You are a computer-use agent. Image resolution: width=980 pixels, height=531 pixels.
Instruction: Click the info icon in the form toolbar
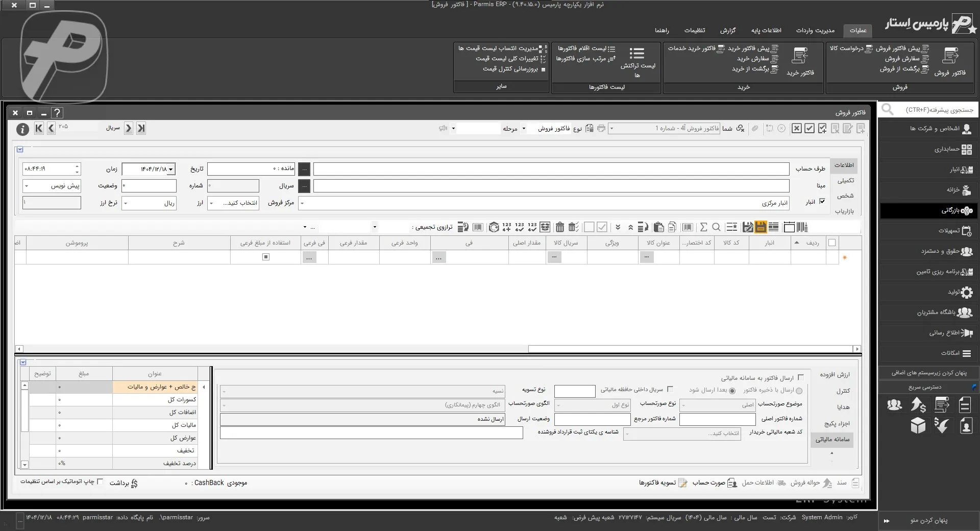pyautogui.click(x=22, y=129)
